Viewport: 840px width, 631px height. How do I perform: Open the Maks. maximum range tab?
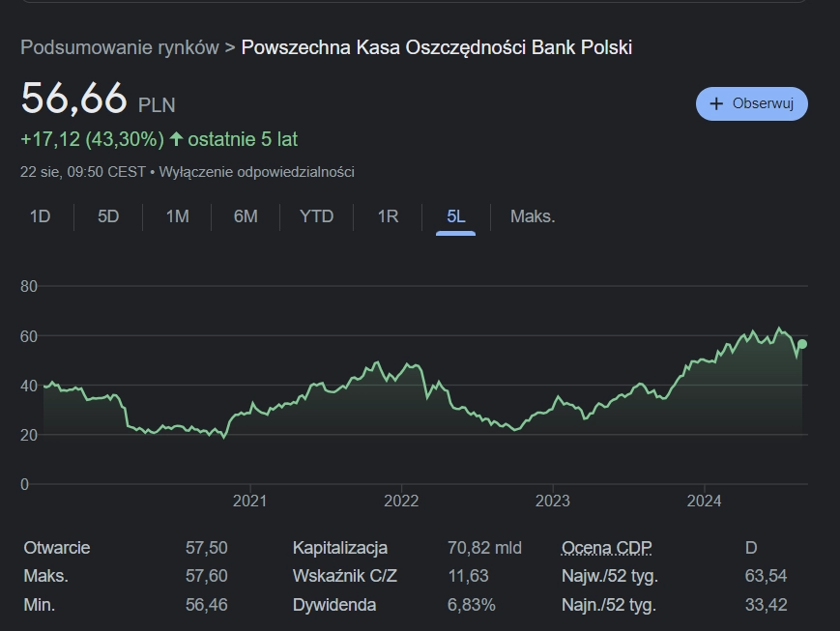click(x=533, y=216)
